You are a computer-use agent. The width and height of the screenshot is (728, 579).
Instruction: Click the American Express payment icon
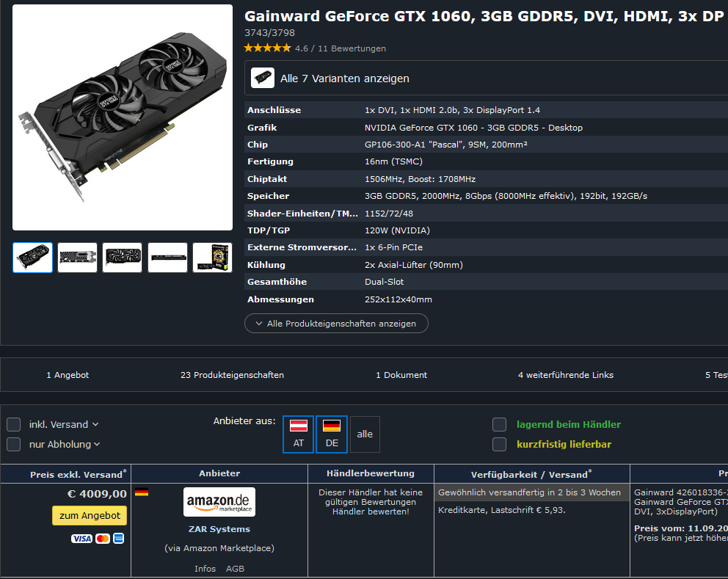[118, 539]
